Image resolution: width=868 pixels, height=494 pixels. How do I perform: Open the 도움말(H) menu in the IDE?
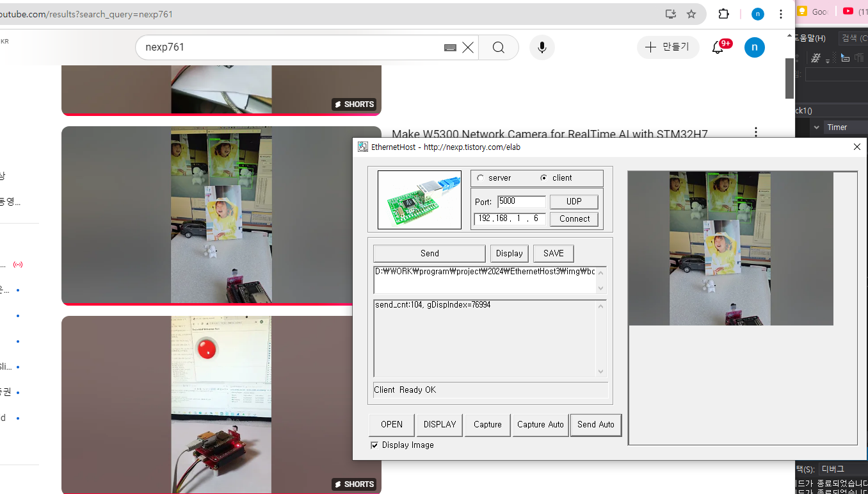(812, 38)
